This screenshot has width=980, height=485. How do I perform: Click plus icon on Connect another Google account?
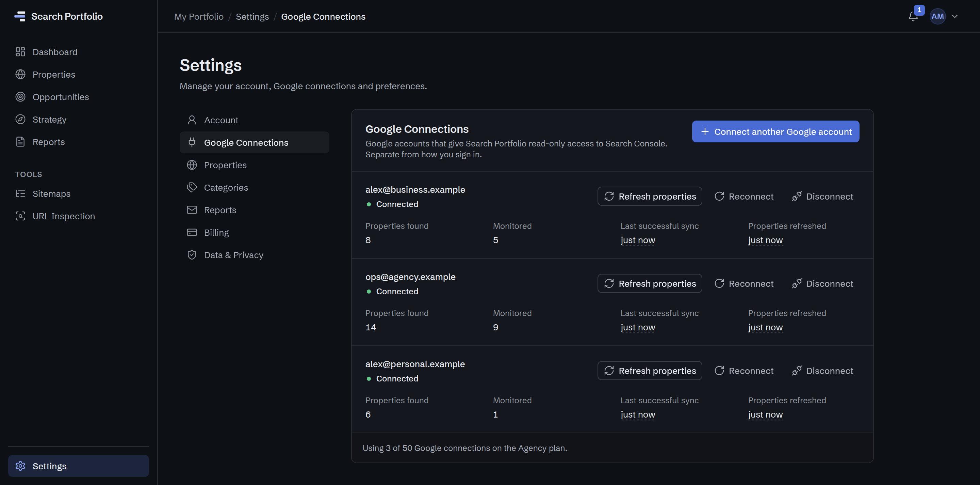point(705,131)
